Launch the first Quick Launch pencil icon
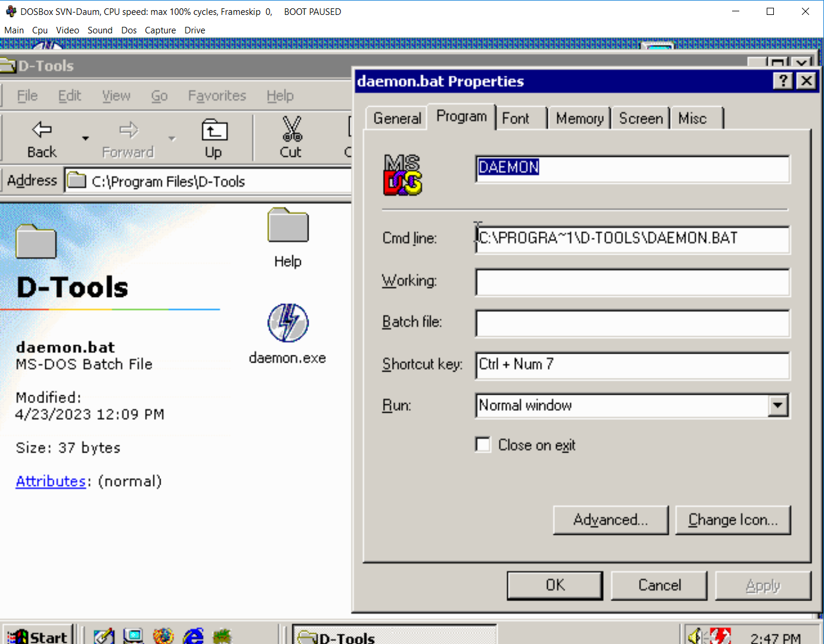The height and width of the screenshot is (644, 824). point(104,636)
